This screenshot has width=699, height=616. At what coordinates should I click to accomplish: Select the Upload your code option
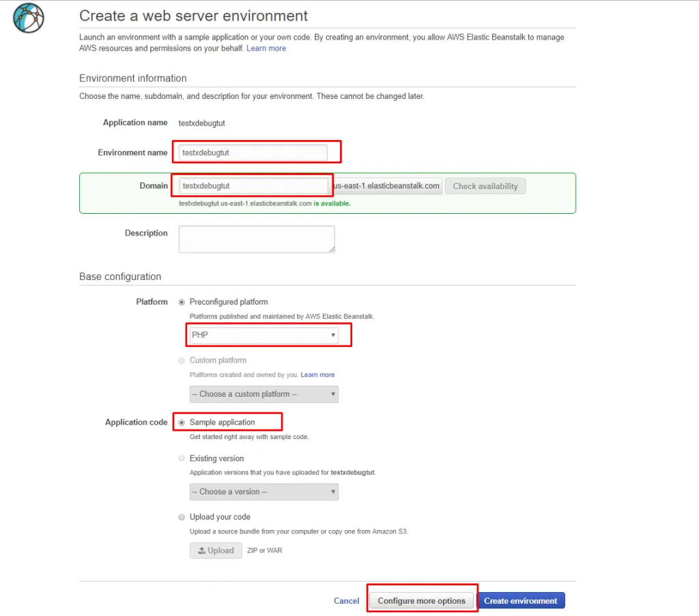[x=182, y=517]
